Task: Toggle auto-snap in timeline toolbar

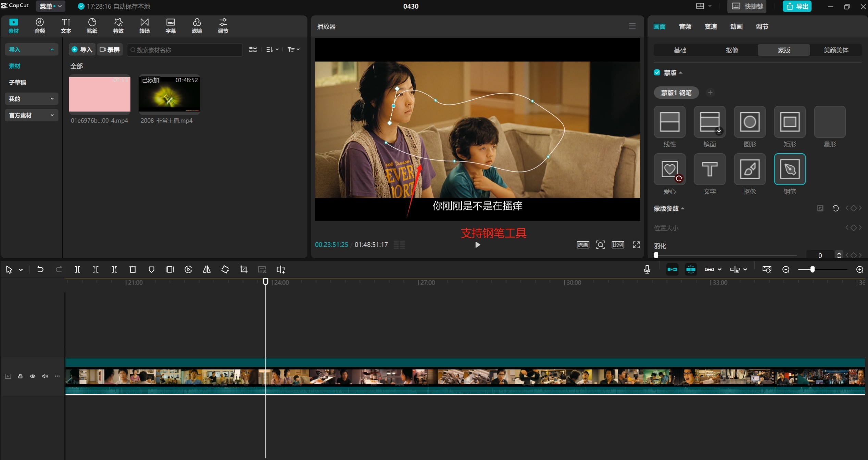Action: (x=691, y=269)
